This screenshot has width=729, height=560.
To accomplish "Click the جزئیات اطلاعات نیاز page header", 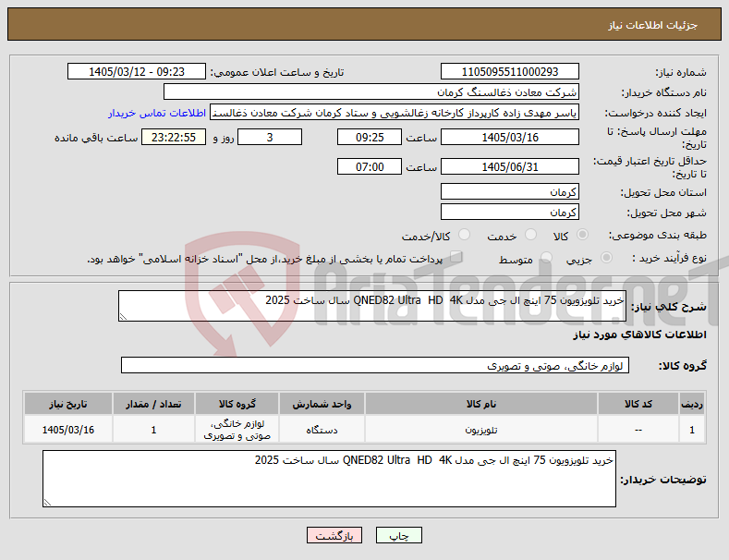I will coord(652,25).
